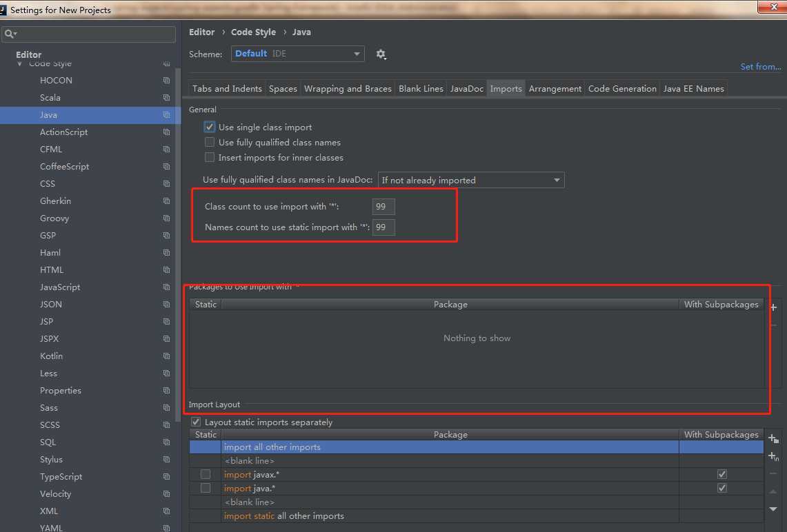The image size is (787, 532).
Task: Toggle With Subpackages for import javax.*
Action: pos(721,474)
